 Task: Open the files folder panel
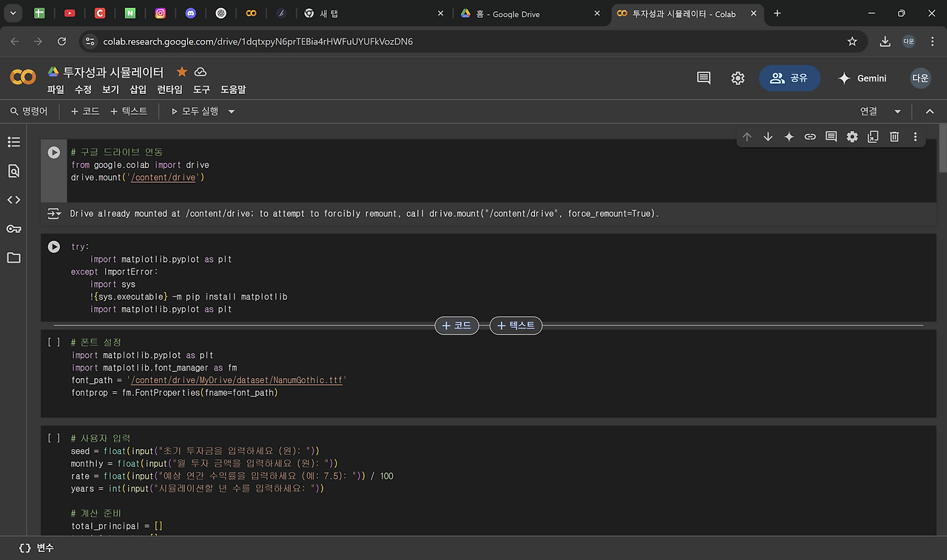13,257
